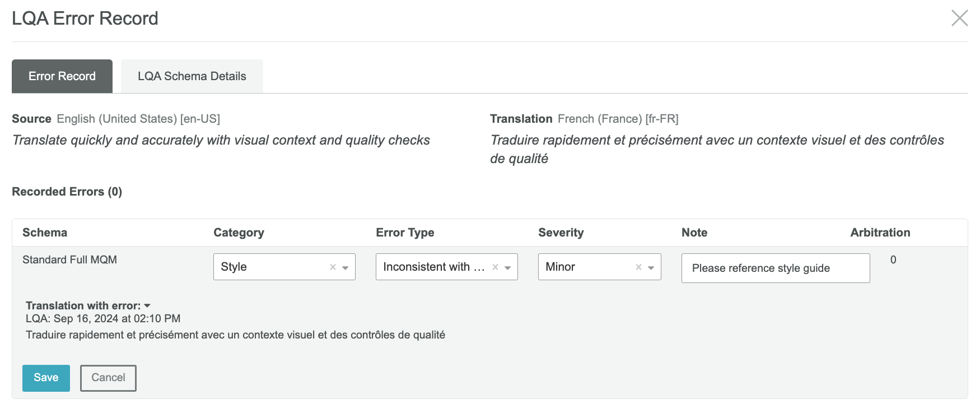Click the French translation text
The height and width of the screenshot is (408, 980).
click(717, 149)
